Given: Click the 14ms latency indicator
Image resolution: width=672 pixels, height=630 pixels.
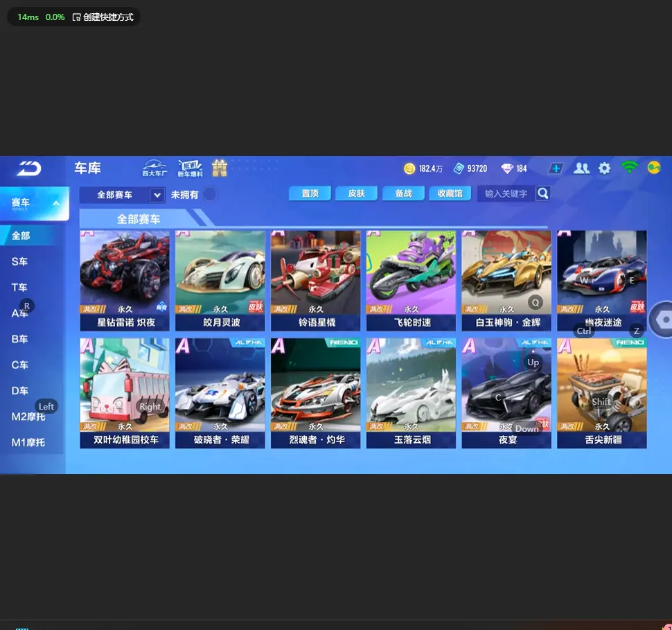Looking at the screenshot, I should click(x=28, y=17).
